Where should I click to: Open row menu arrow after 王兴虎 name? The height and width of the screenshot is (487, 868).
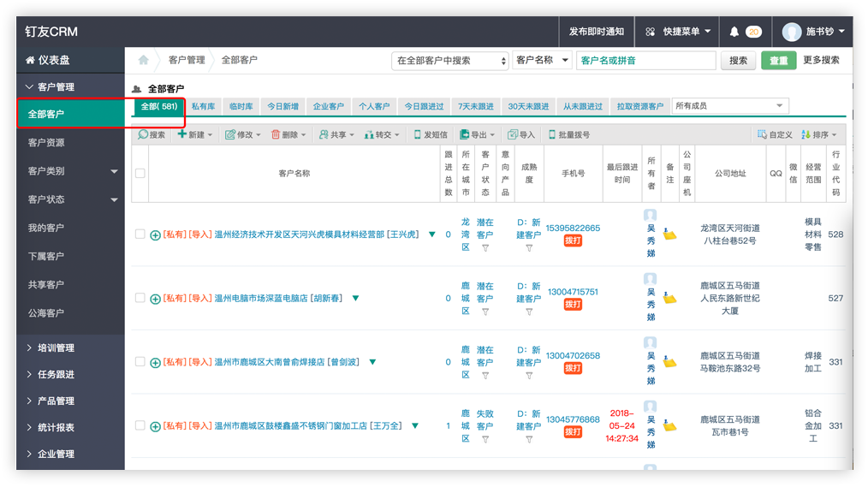click(431, 235)
